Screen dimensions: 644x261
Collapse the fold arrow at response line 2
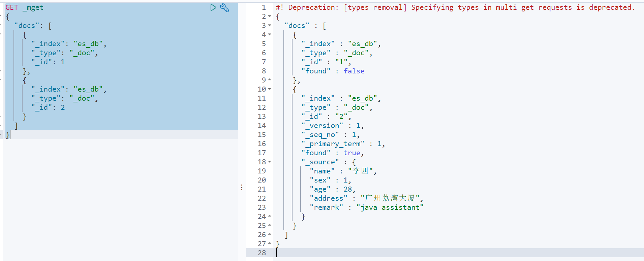(x=270, y=17)
